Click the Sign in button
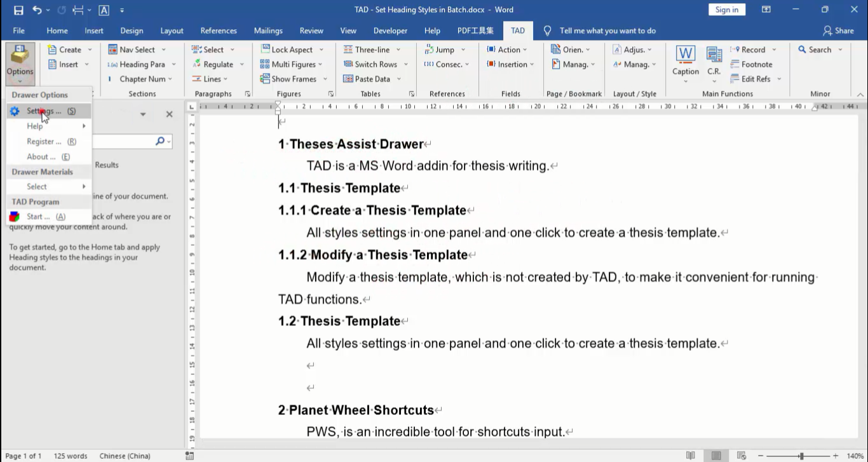This screenshot has width=868, height=462. [x=726, y=10]
